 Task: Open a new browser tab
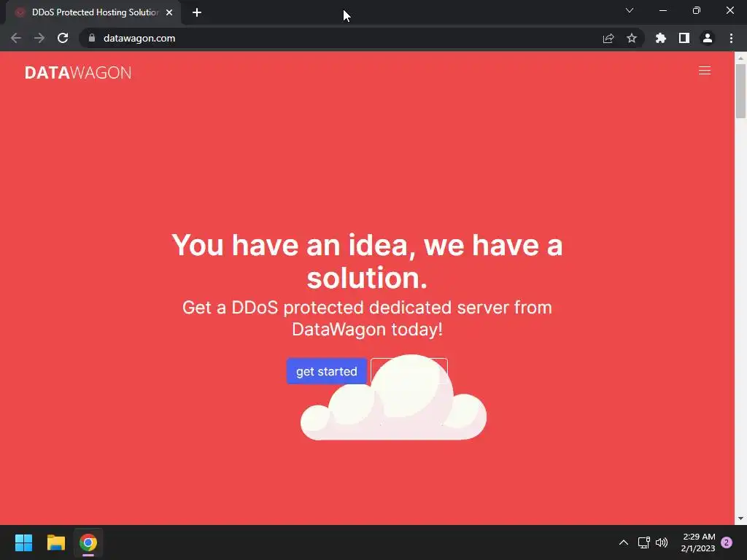(x=197, y=12)
